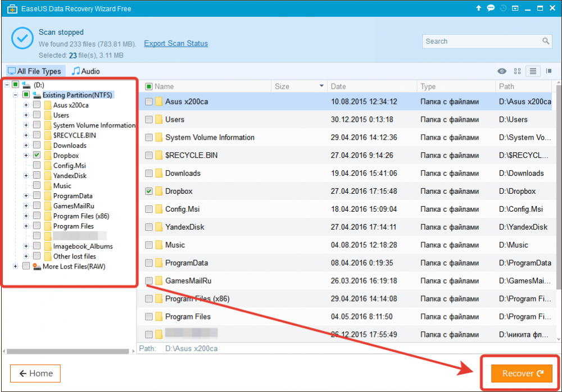Screen dimensions: 562x392
Task: Open the feedback chat bubble icon
Action: 491,8
